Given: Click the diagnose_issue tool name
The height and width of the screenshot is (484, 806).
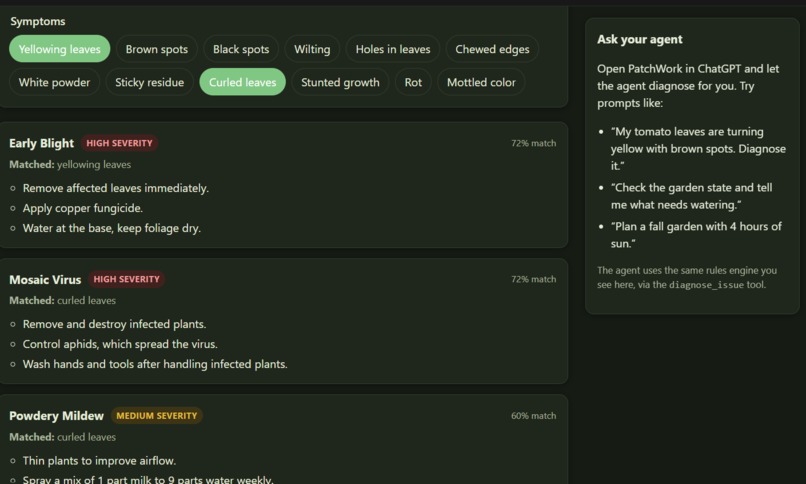Looking at the screenshot, I should coord(706,285).
